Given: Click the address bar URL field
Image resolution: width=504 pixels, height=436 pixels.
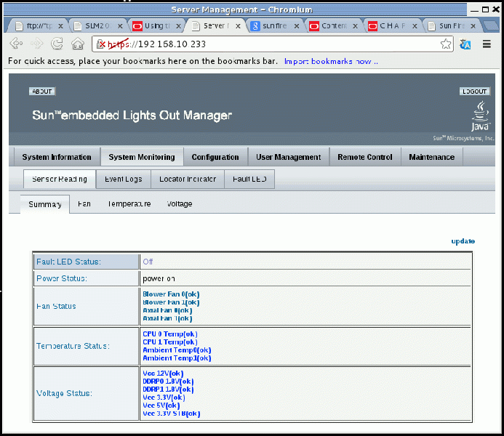Looking at the screenshot, I should 269,44.
